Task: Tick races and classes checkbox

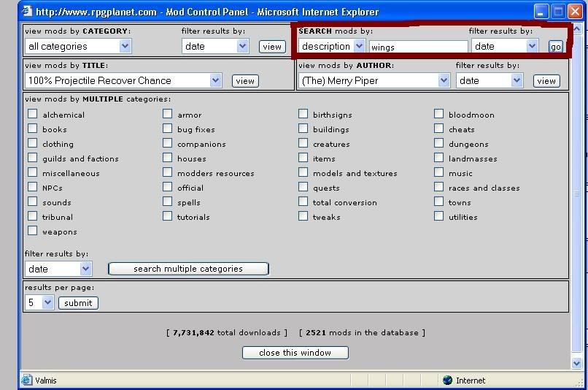Action: click(x=438, y=187)
